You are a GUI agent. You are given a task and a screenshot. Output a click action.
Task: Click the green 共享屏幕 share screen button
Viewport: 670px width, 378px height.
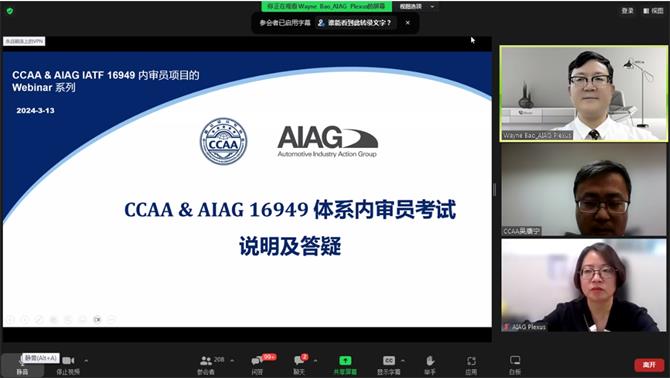pos(345,365)
